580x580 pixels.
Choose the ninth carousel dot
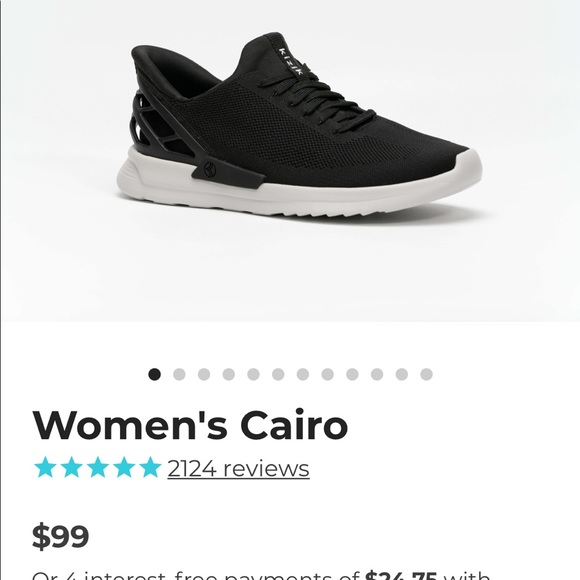(353, 374)
